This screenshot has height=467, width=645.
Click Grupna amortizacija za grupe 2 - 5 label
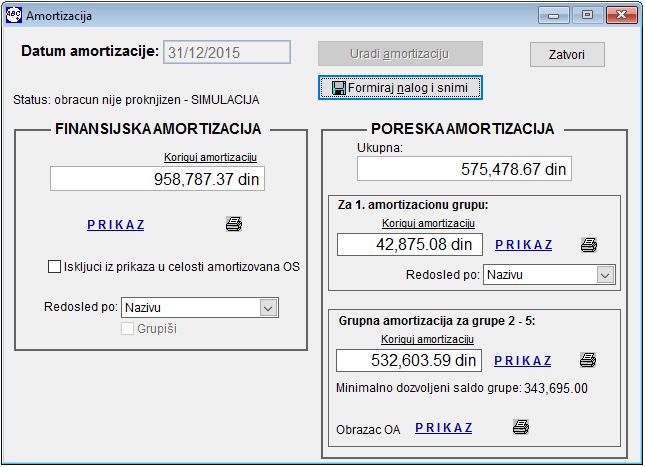point(437,321)
